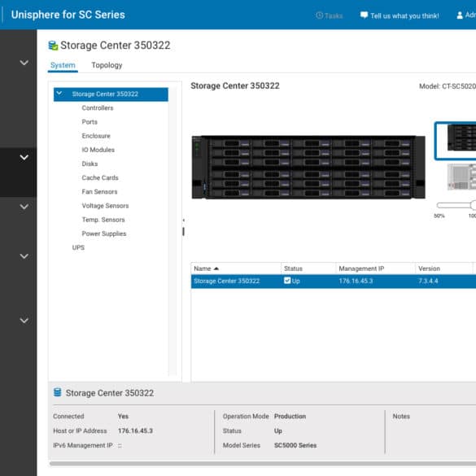Click the 50% zoom label
476x476 pixels.
[x=439, y=216]
